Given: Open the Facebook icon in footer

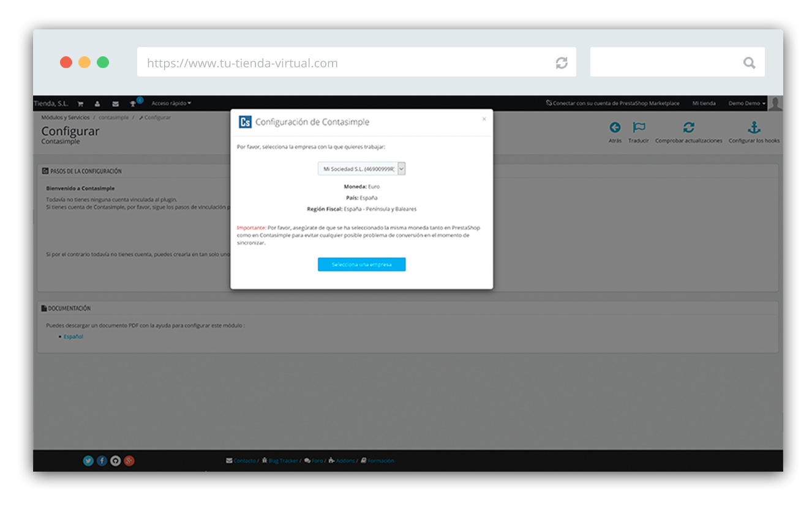Looking at the screenshot, I should click(x=102, y=461).
